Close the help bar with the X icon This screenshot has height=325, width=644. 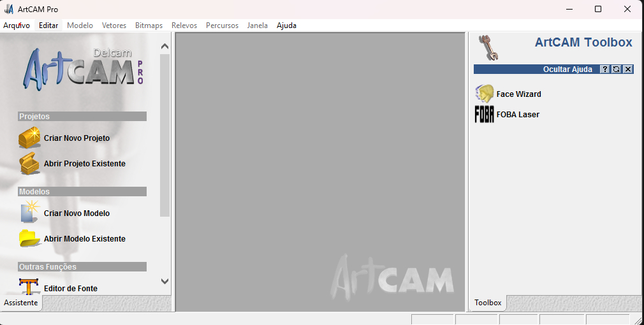point(628,69)
